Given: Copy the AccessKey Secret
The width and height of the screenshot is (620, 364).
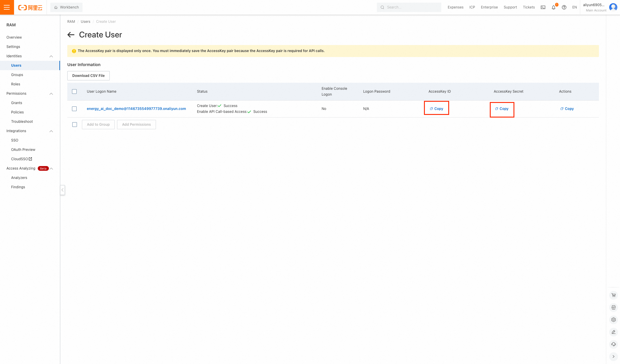Looking at the screenshot, I should [502, 109].
